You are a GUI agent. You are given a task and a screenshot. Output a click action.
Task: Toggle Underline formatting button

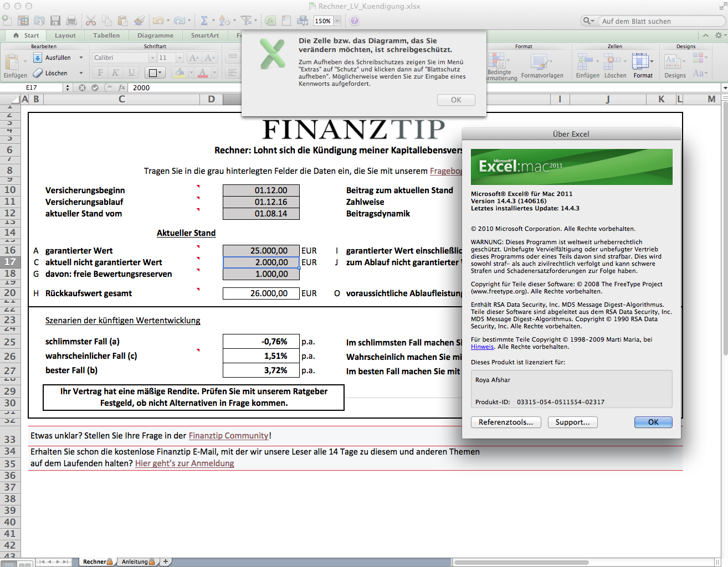click(131, 73)
